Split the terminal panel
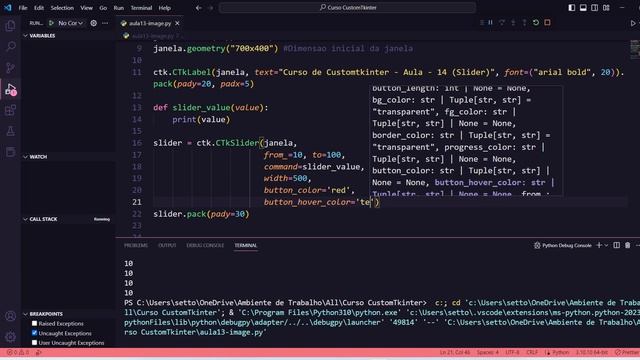 [616, 245]
